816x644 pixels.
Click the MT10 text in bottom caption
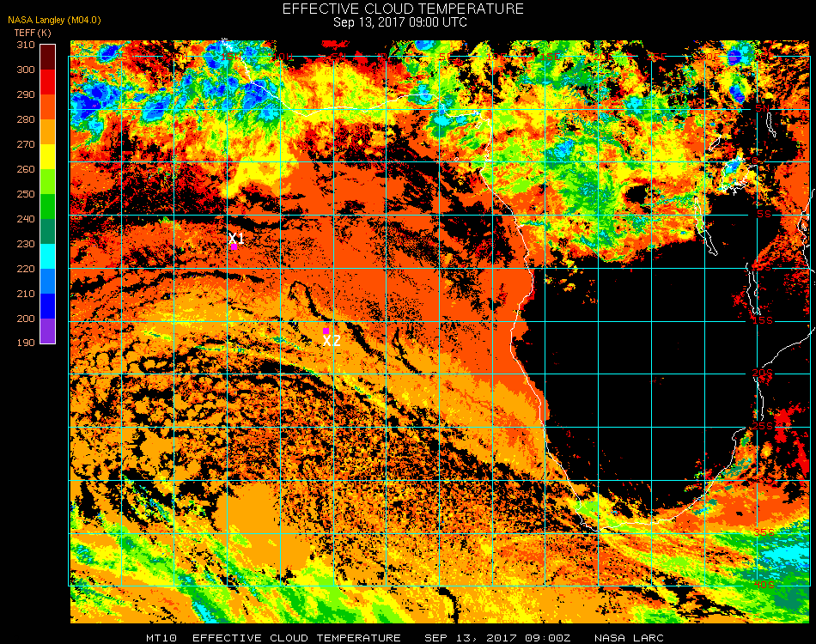click(x=161, y=638)
